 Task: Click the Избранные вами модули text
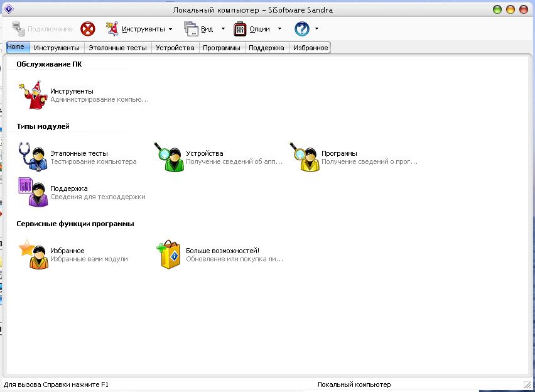[89, 259]
